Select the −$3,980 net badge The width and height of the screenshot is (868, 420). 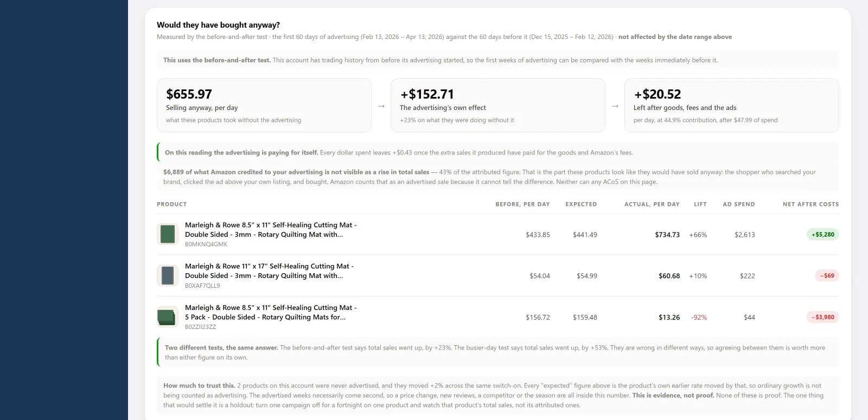pos(822,317)
